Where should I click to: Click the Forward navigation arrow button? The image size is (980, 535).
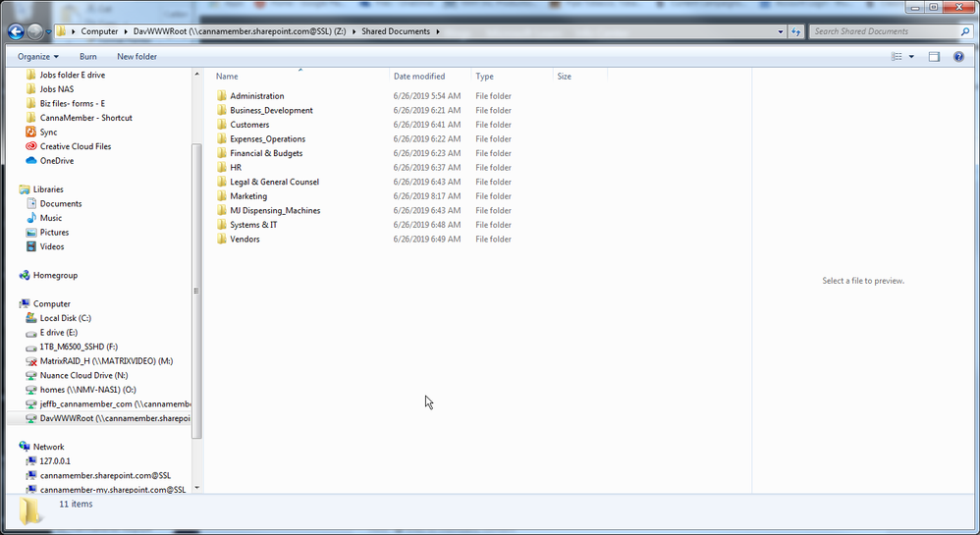tap(35, 31)
